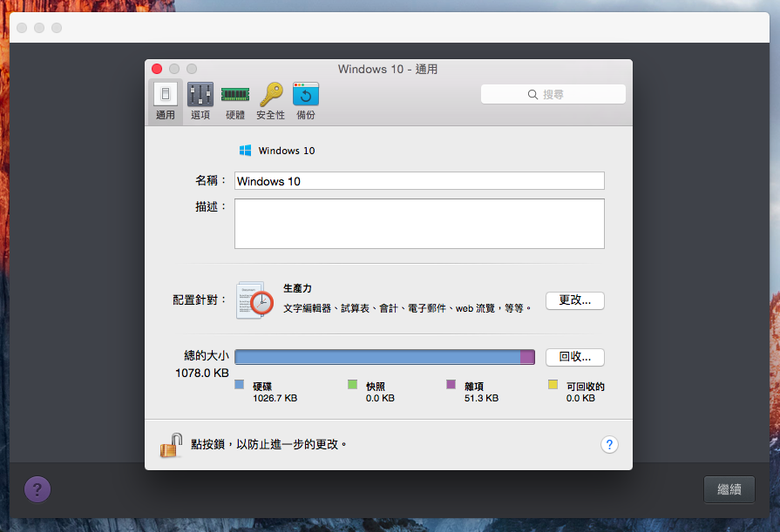780x532 pixels.
Task: Click the 總的大小 label
Action: pos(207,355)
